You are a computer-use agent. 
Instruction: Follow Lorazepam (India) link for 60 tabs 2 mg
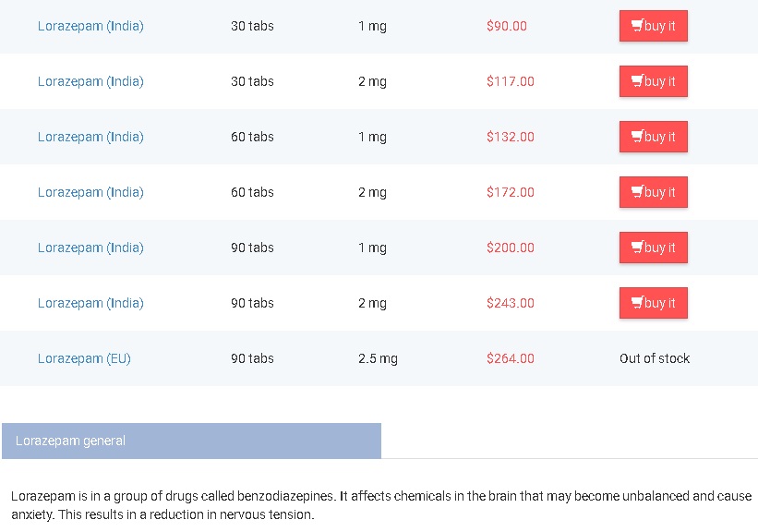coord(90,192)
